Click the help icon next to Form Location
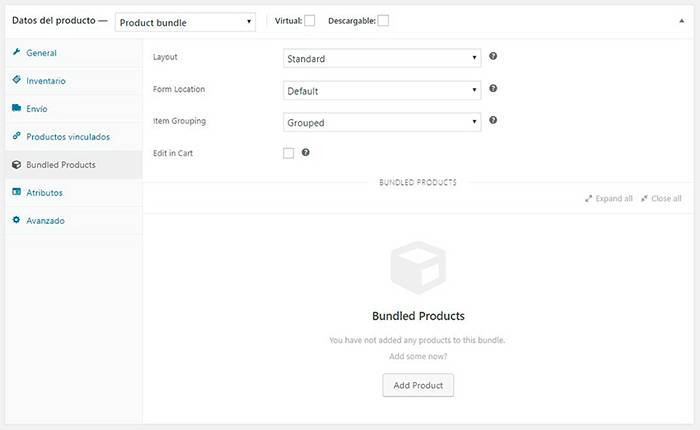The width and height of the screenshot is (700, 430). tap(493, 88)
